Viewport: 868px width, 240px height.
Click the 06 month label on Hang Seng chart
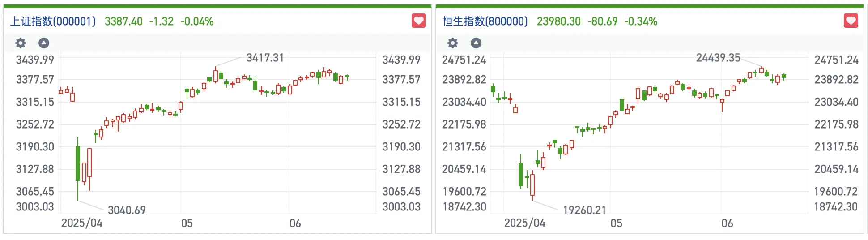727,223
